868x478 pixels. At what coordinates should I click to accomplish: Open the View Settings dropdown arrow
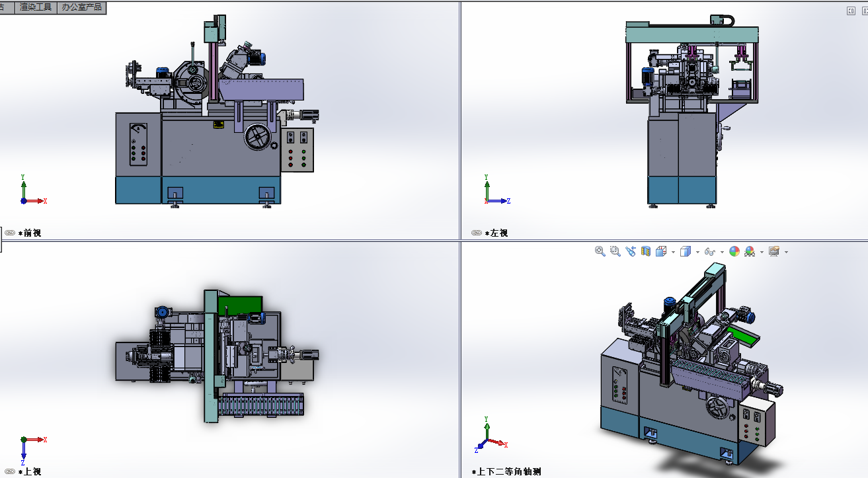click(786, 252)
